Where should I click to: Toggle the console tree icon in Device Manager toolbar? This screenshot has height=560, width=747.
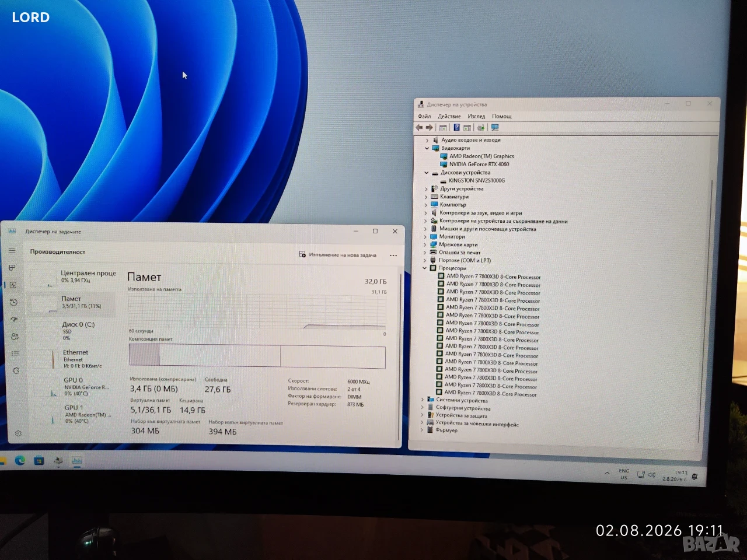443,128
